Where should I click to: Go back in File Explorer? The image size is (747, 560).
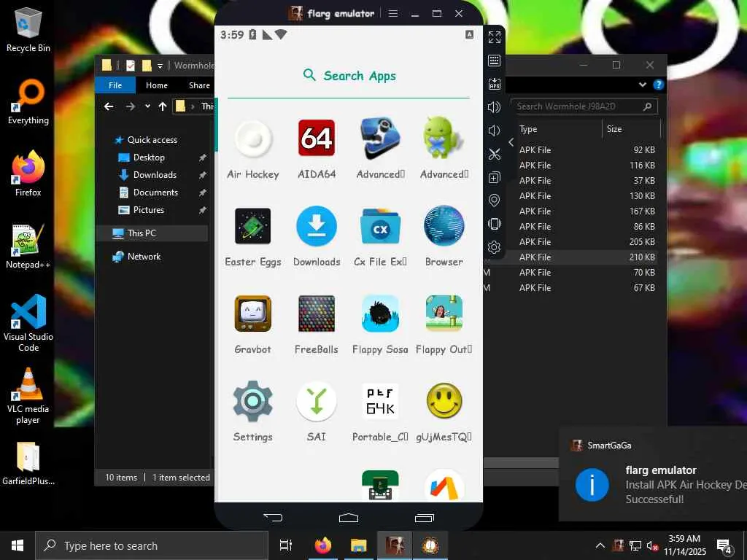(x=109, y=106)
